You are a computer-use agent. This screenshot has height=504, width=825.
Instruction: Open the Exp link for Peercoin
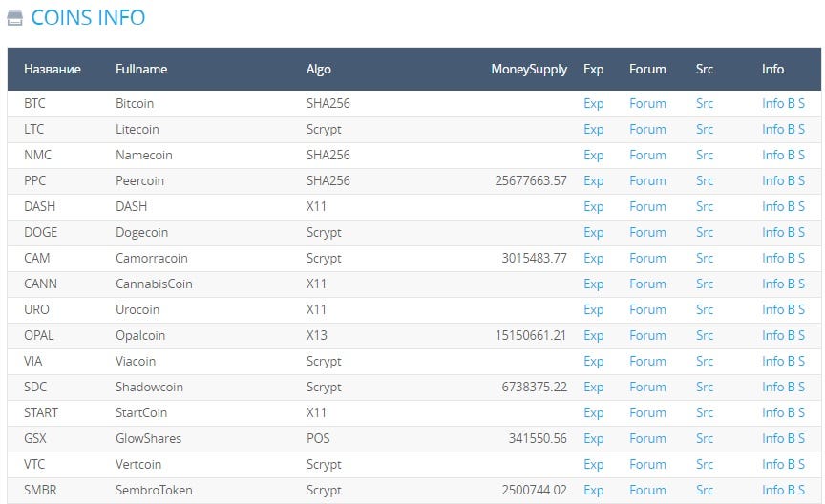593,181
